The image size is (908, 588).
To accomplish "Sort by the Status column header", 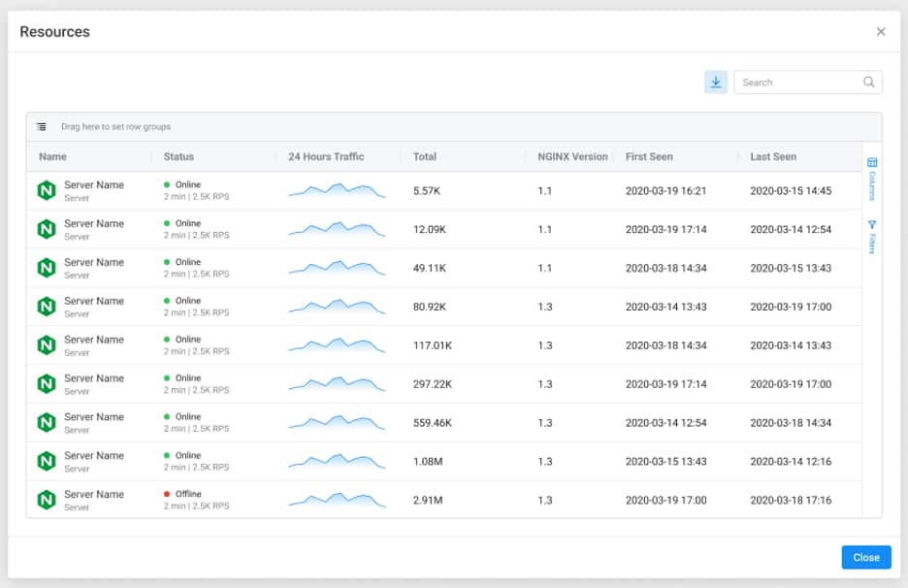I will 179,156.
